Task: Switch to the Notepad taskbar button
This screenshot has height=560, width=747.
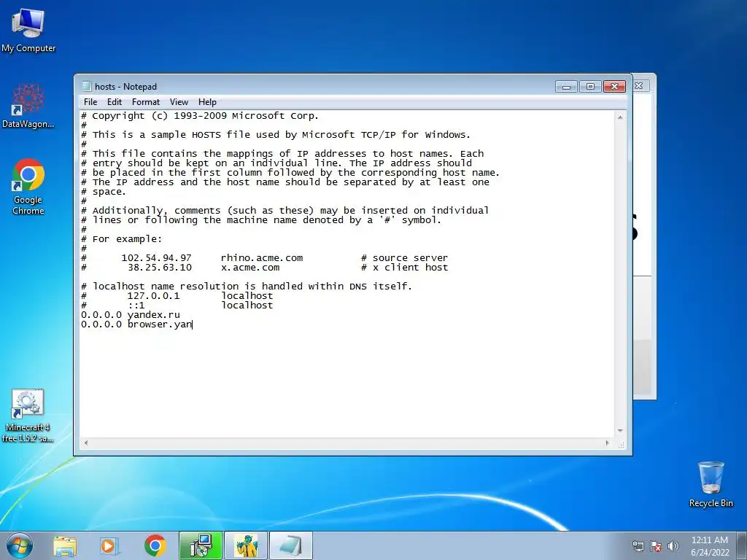Action: click(291, 545)
